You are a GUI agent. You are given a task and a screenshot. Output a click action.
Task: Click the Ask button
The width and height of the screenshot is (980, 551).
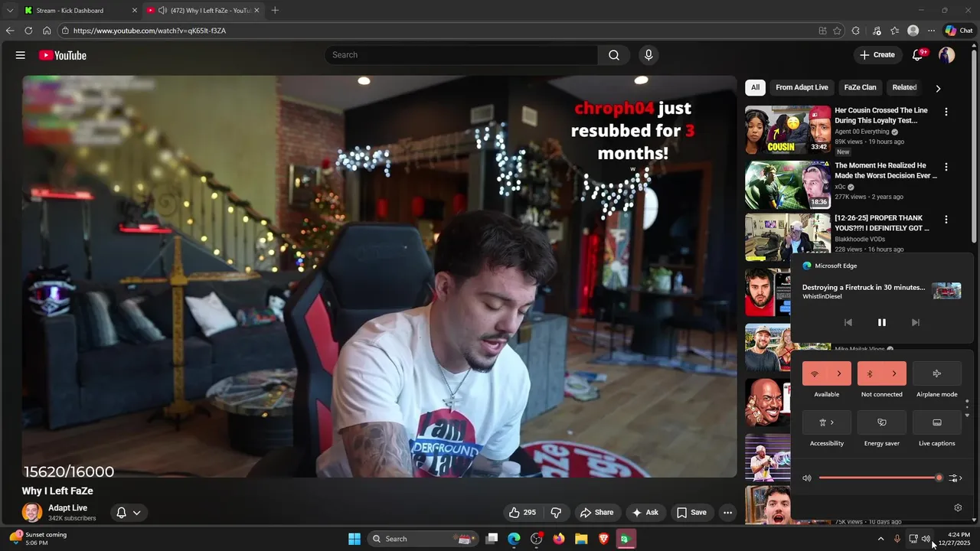point(645,513)
